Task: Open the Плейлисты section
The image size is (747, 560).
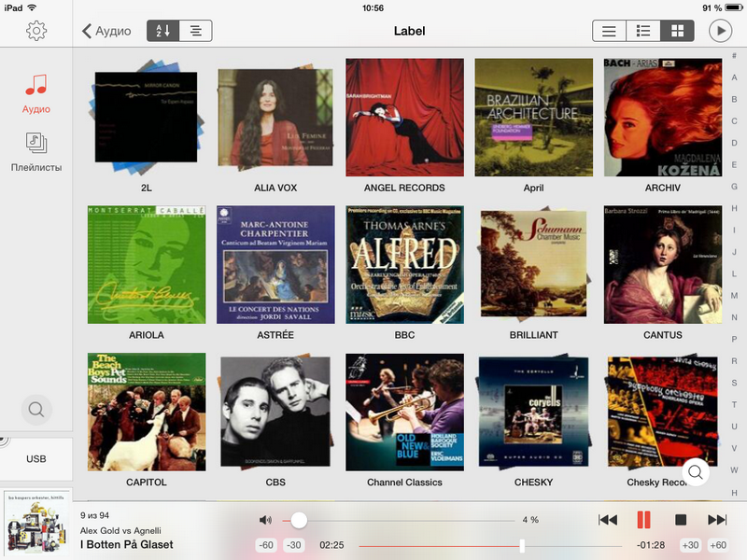Action: pos(36,152)
